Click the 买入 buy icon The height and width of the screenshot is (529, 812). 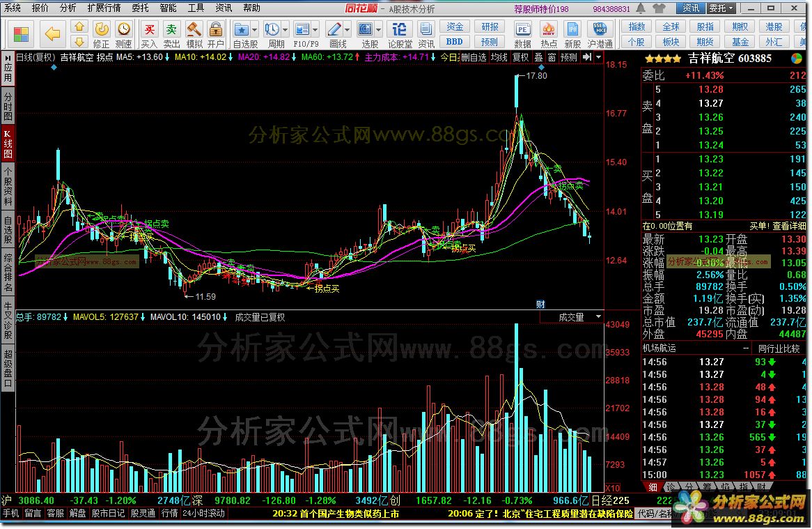[x=149, y=34]
